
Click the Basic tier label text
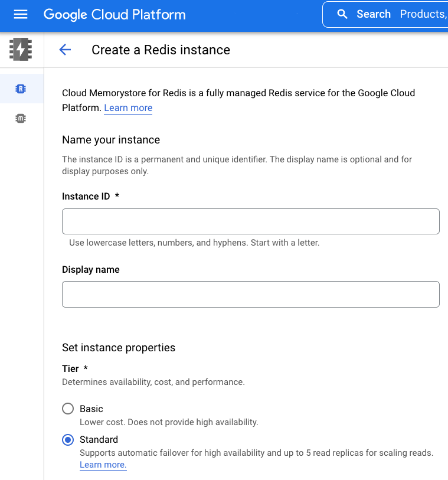91,409
